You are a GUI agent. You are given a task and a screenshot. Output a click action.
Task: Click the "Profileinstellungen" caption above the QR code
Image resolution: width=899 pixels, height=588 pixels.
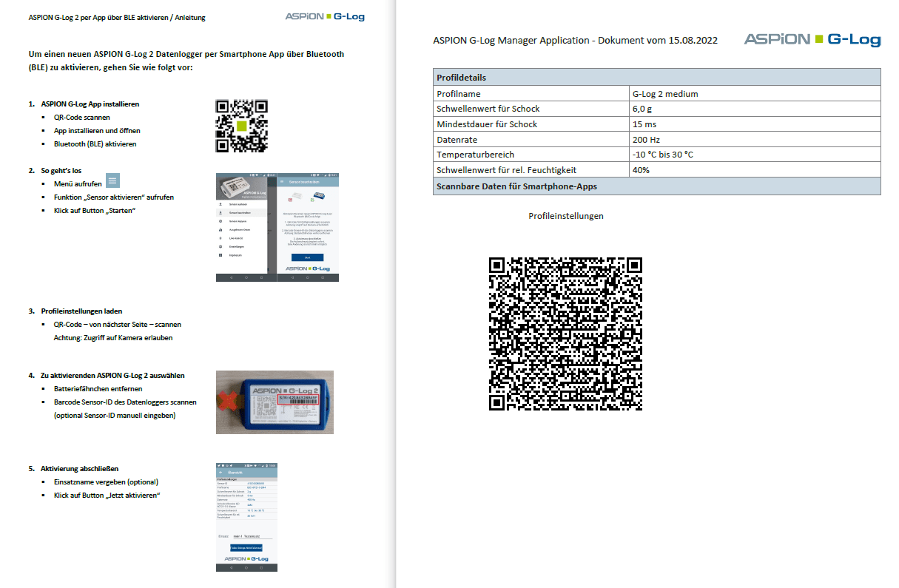566,216
